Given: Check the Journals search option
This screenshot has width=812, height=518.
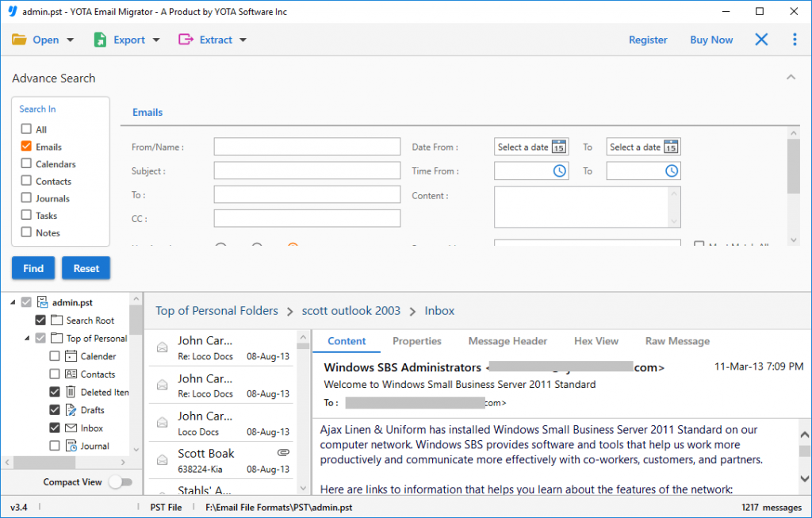Looking at the screenshot, I should pos(26,198).
